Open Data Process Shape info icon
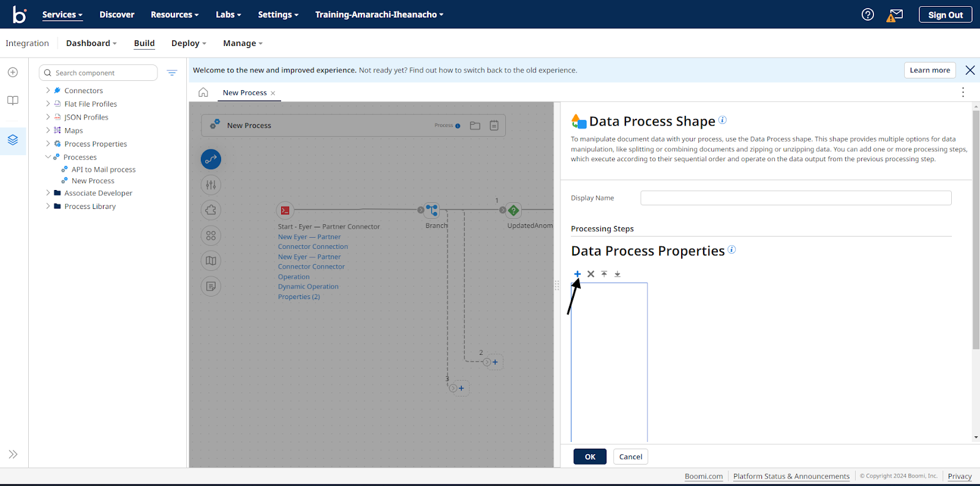 point(722,120)
